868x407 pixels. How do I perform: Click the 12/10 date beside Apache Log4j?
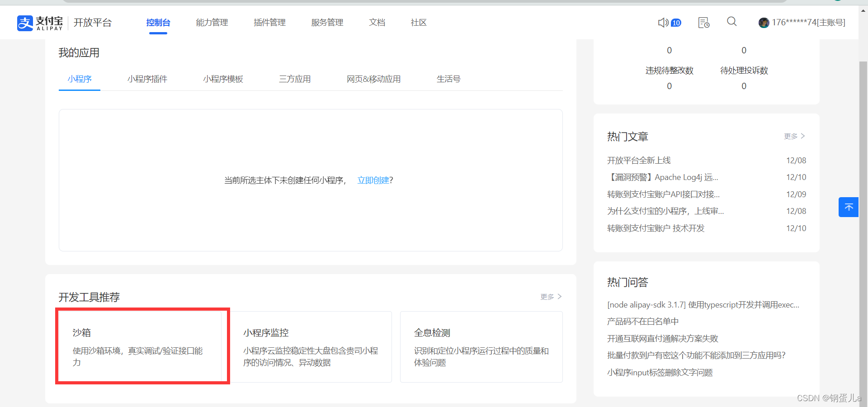(796, 177)
